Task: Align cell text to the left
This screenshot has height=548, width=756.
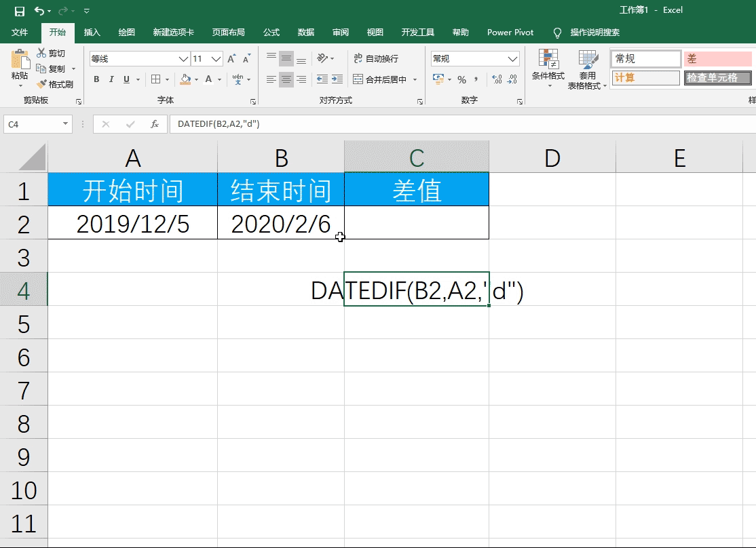Action: point(271,79)
